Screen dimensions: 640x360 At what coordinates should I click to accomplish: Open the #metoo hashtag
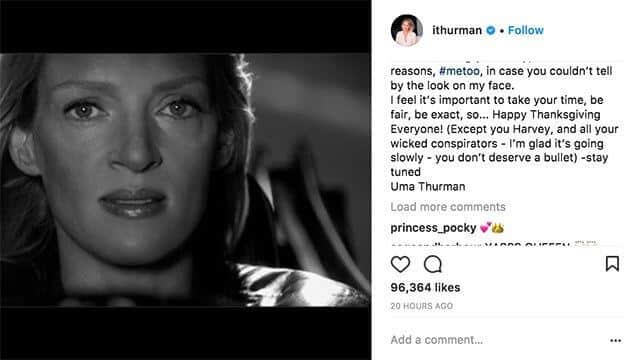[459, 71]
